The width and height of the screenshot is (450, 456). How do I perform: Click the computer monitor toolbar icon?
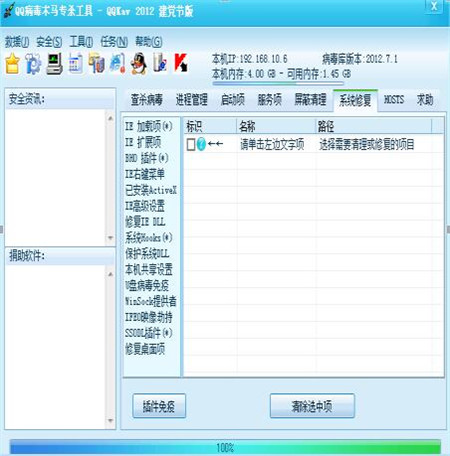[54, 63]
